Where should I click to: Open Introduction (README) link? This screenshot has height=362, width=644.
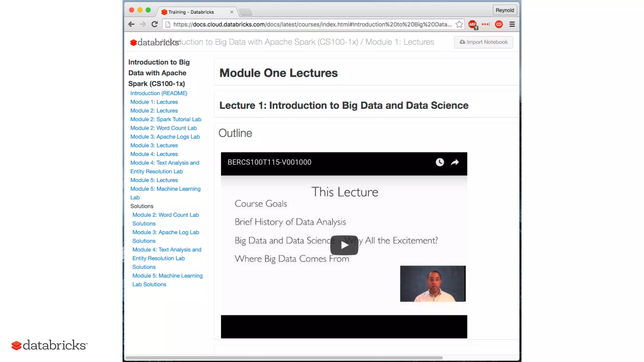158,93
